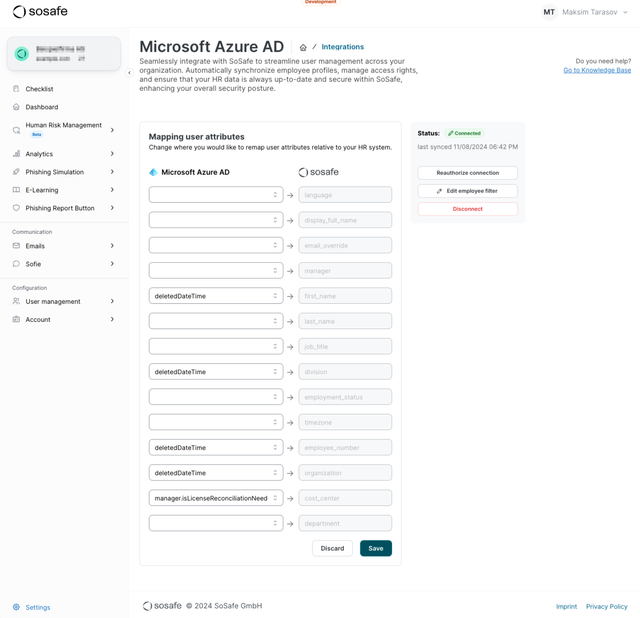The height and width of the screenshot is (618, 640).
Task: Click the red Disconnect button
Action: tap(467, 209)
